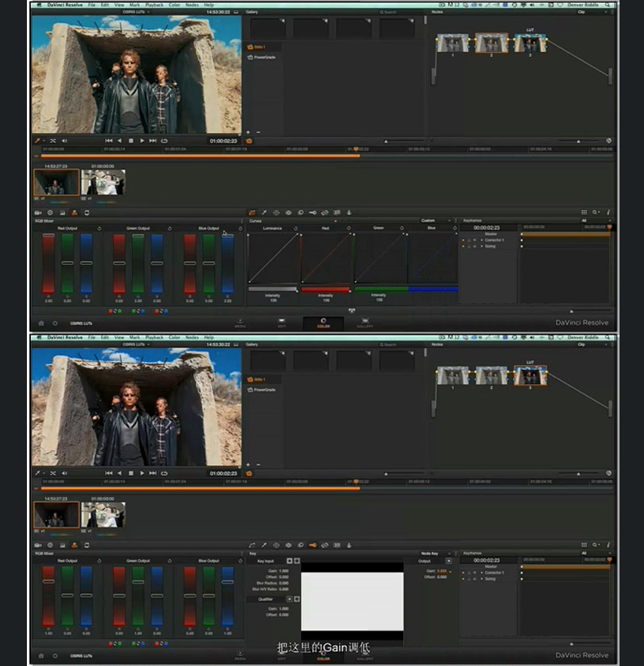Open the Sizing palette in top window
Screen dimensions: 644x666
[x=325, y=213]
